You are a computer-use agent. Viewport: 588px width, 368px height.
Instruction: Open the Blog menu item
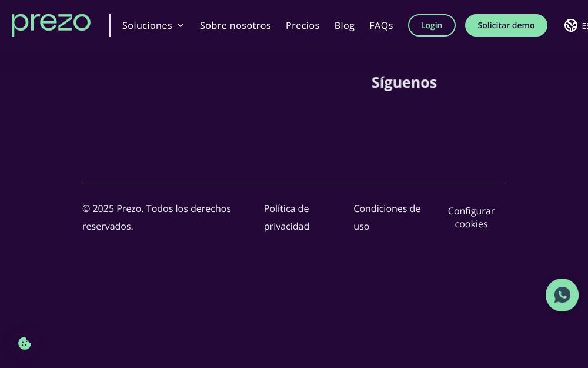point(344,25)
